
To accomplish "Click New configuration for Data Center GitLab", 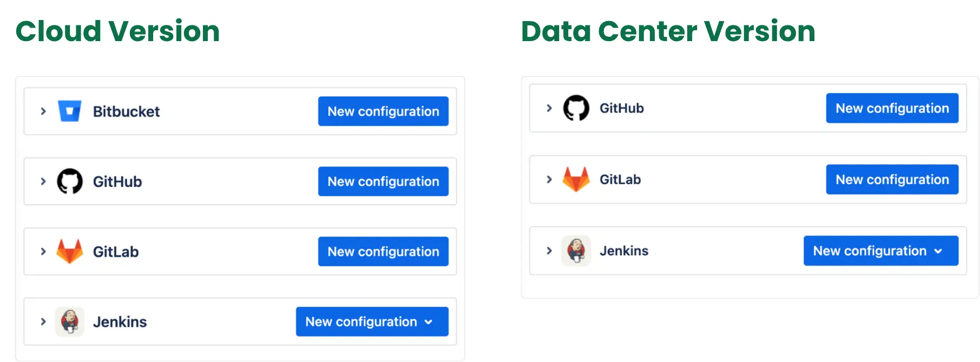I will [892, 179].
